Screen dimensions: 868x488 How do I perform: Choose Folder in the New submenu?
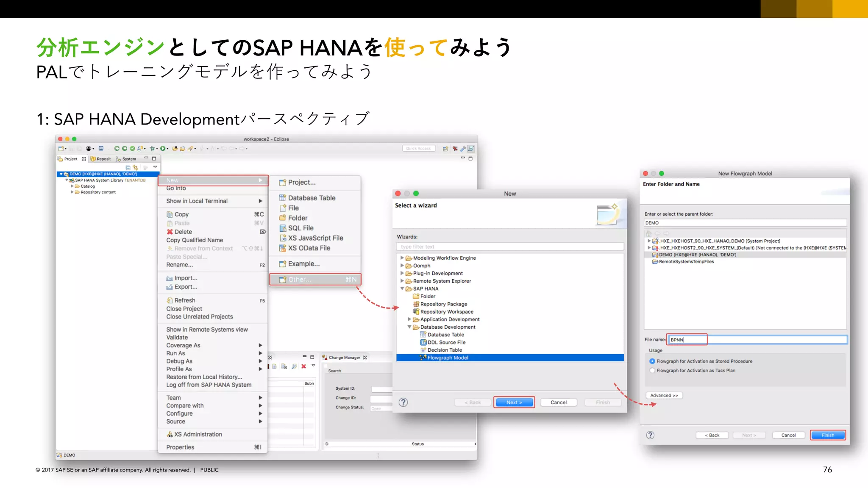coord(315,218)
